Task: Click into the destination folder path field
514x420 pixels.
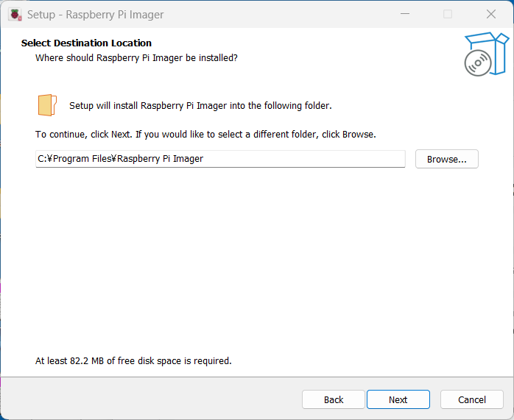Action: tap(220, 159)
